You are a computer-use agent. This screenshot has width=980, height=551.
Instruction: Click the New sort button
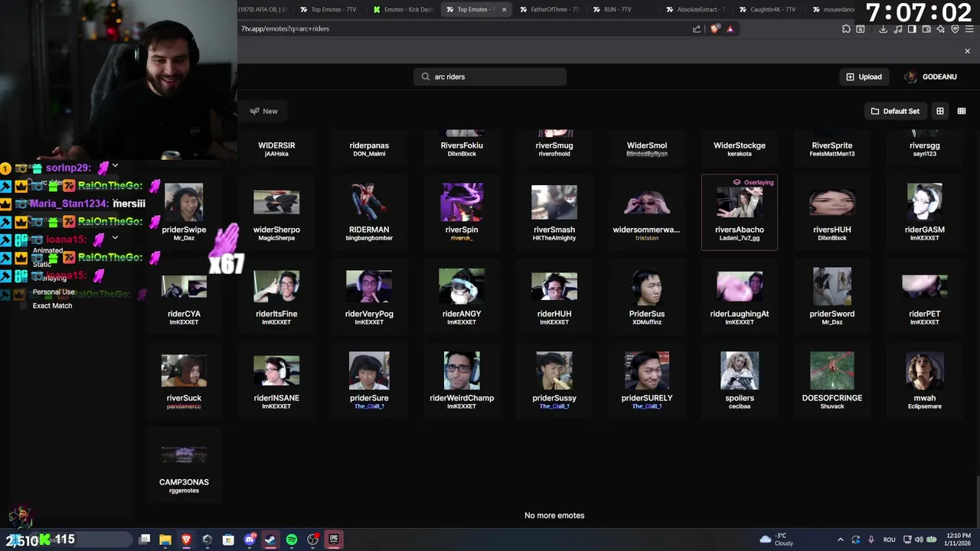point(263,111)
